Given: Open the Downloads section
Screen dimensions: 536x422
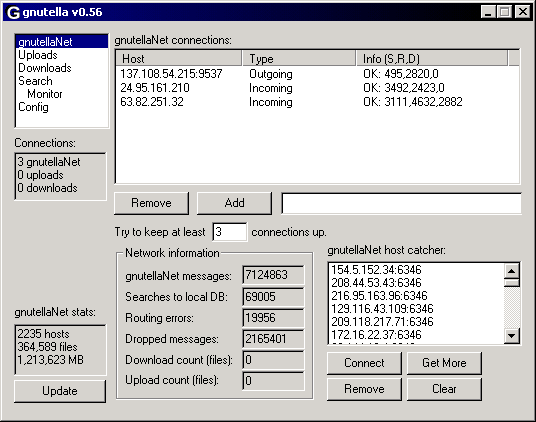Looking at the screenshot, I should pos(45,68).
